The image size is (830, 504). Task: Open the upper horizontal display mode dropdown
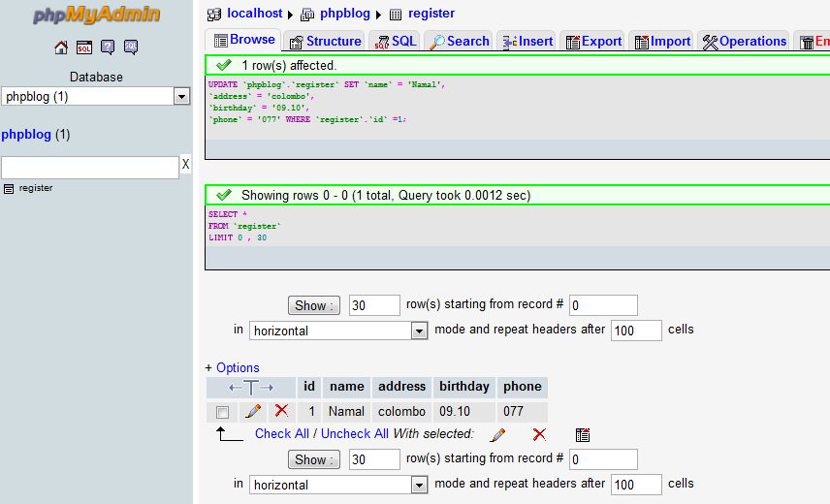pos(338,331)
